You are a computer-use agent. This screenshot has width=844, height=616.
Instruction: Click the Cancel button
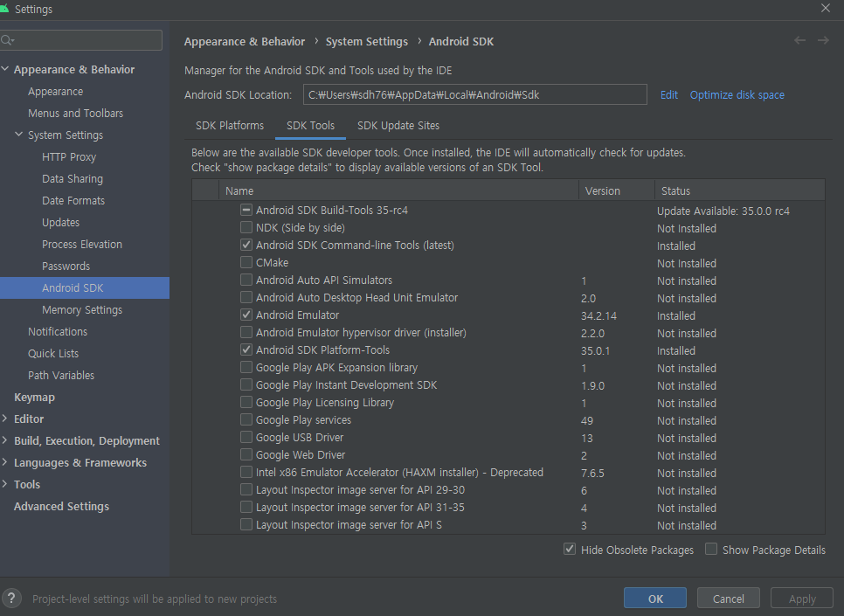(x=729, y=599)
